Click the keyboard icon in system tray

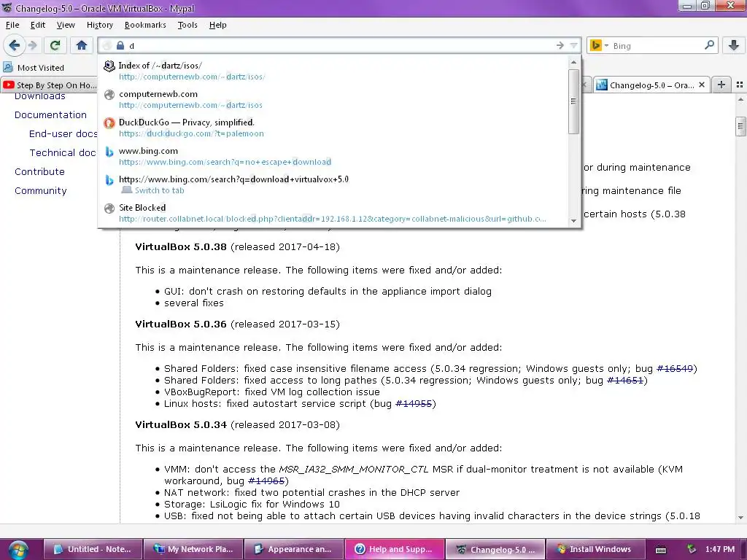[x=661, y=550]
